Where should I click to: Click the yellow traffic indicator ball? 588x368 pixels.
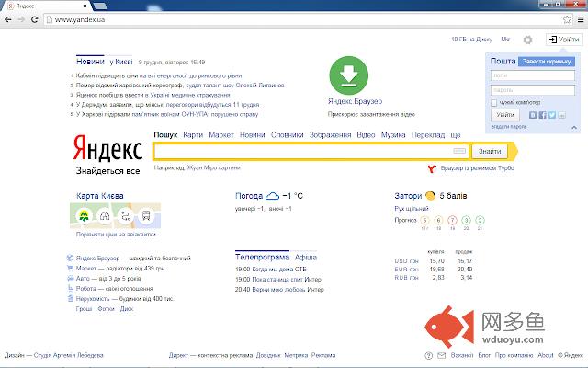(431, 196)
